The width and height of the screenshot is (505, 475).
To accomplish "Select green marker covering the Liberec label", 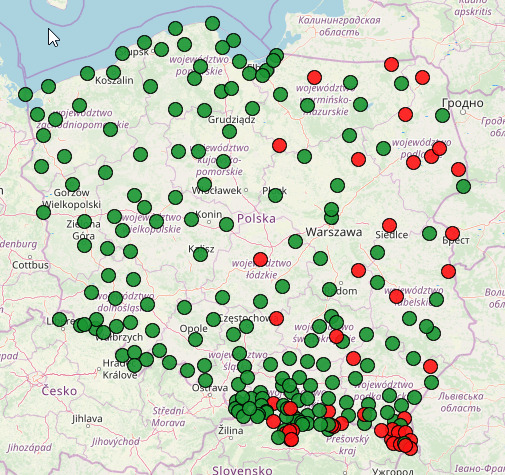I will [x=60, y=319].
